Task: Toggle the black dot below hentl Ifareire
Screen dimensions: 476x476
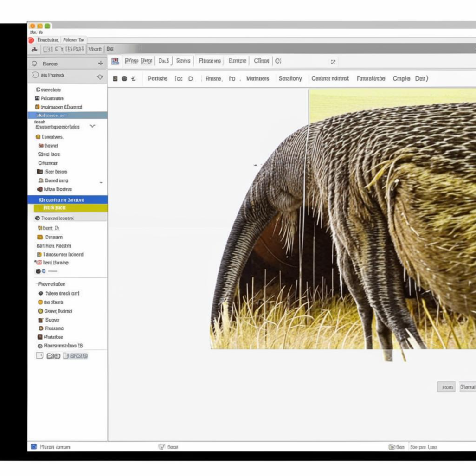Action: coord(38,271)
